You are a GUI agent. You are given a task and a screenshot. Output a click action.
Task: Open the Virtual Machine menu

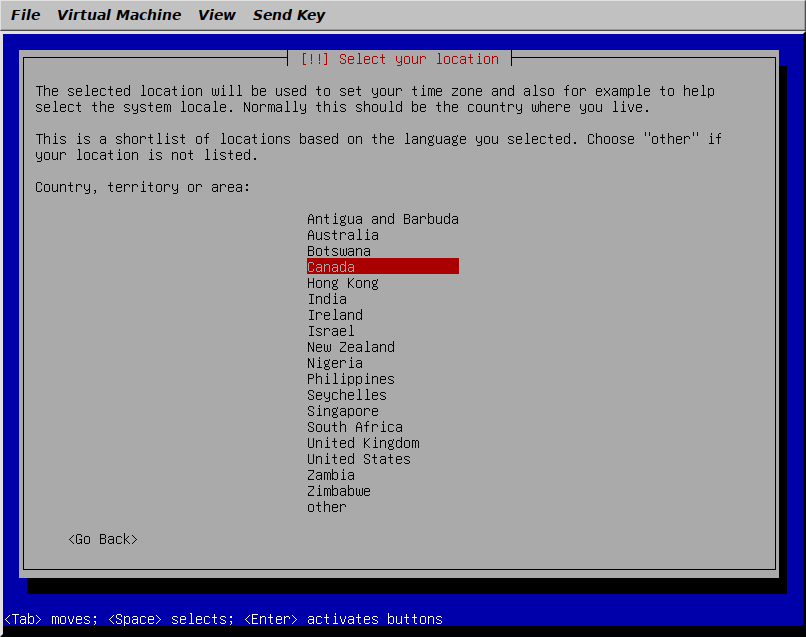(x=119, y=15)
